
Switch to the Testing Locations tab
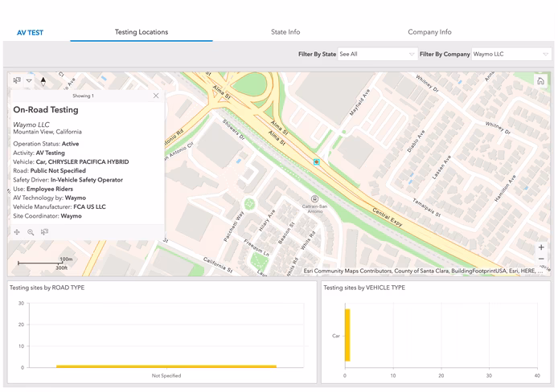pyautogui.click(x=142, y=32)
